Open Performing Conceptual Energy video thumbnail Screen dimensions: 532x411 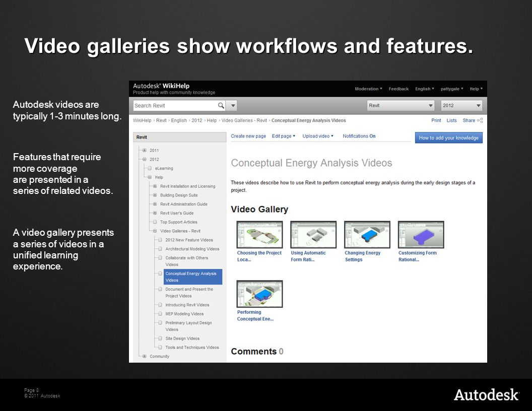pos(259,294)
